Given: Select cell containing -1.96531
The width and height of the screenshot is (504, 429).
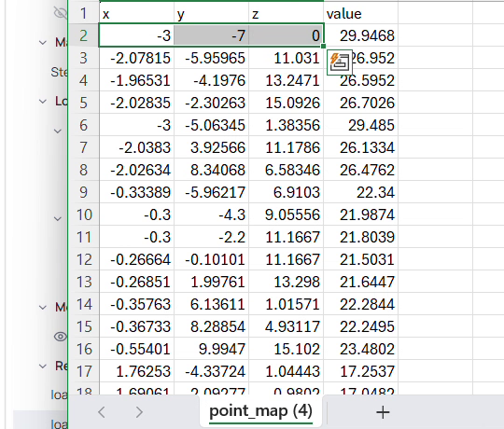Looking at the screenshot, I should [x=136, y=80].
